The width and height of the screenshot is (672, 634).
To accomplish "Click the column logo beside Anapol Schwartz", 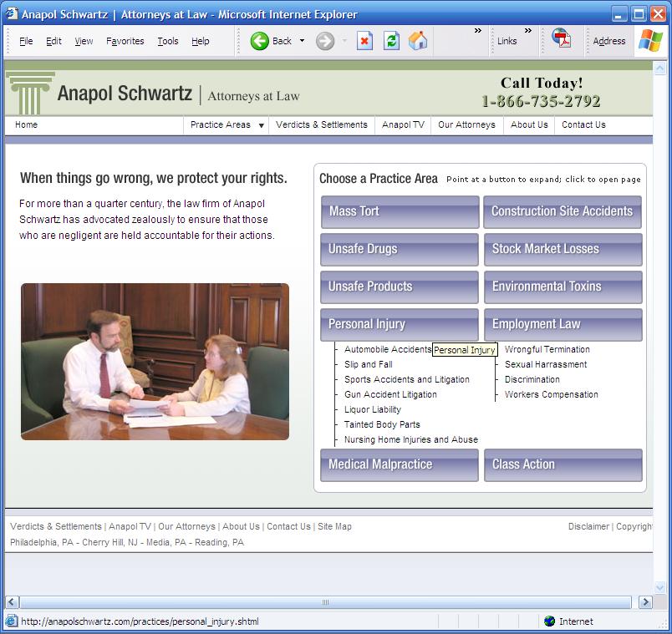I will [30, 93].
